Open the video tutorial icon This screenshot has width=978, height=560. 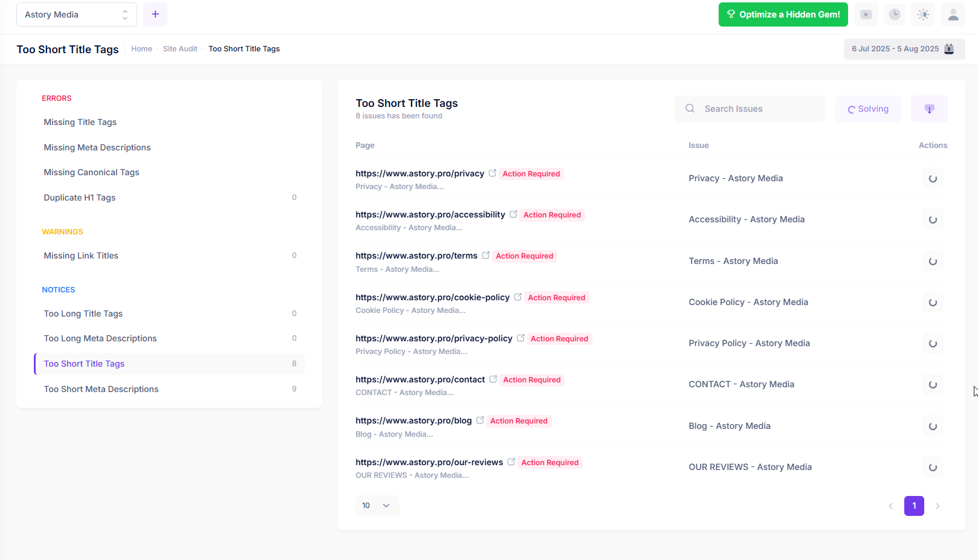click(x=866, y=14)
